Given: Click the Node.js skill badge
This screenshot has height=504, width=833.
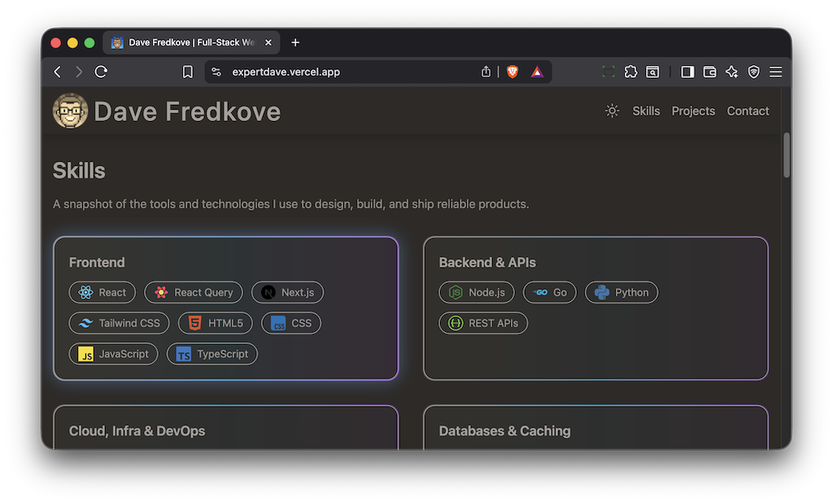Looking at the screenshot, I should tap(477, 292).
